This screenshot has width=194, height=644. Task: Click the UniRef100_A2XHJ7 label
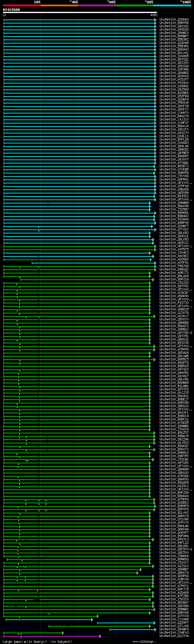[x=174, y=316]
